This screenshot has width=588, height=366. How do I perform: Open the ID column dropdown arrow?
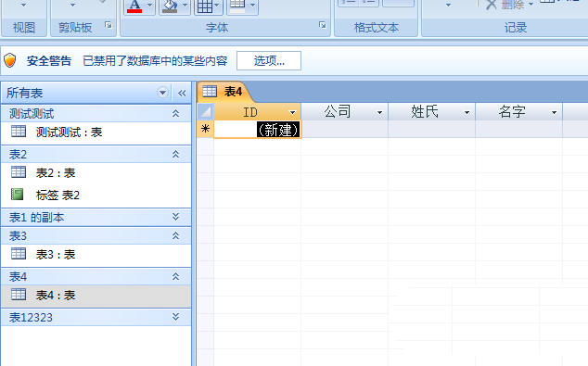pos(292,112)
